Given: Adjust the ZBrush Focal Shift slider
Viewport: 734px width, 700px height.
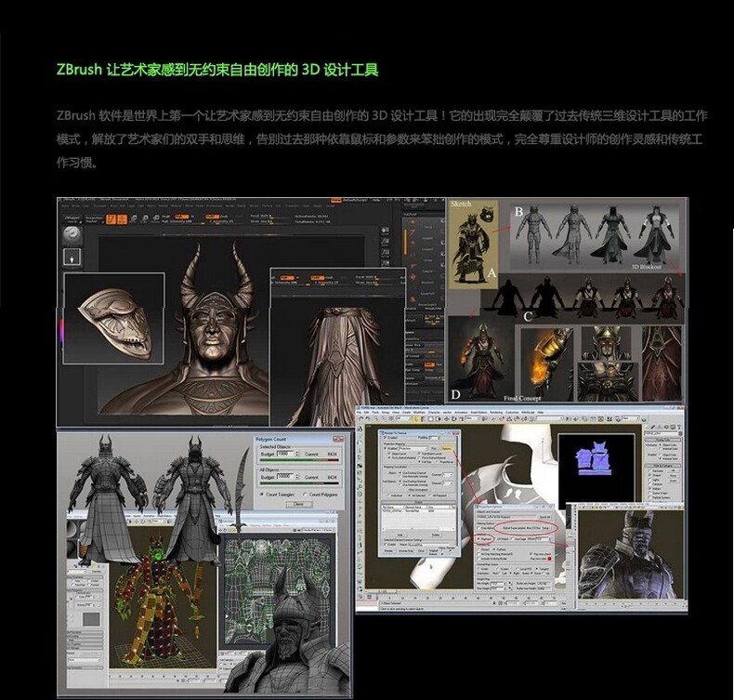Looking at the screenshot, I should [270, 216].
